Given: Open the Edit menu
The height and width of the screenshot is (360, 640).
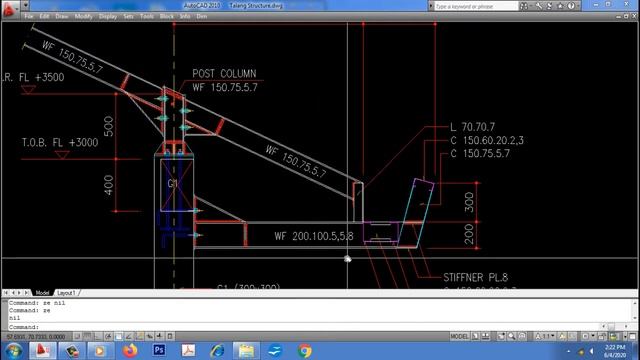Looking at the screenshot, I should tap(44, 16).
